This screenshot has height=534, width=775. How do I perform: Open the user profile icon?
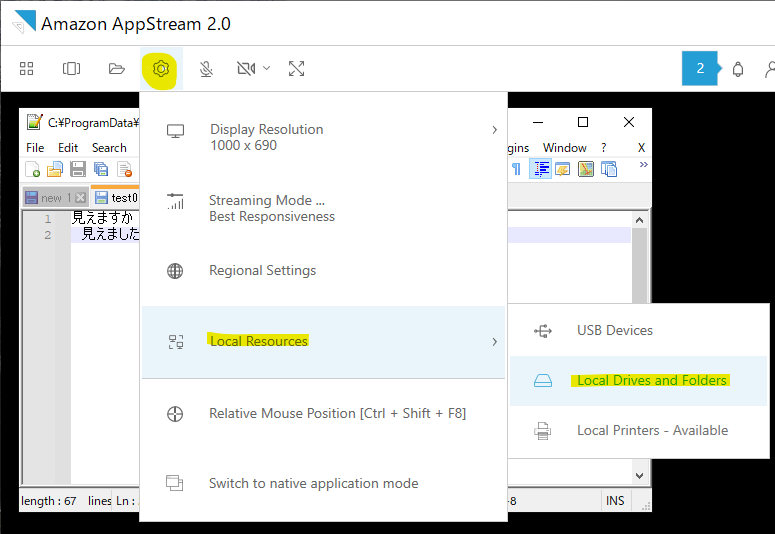click(770, 69)
